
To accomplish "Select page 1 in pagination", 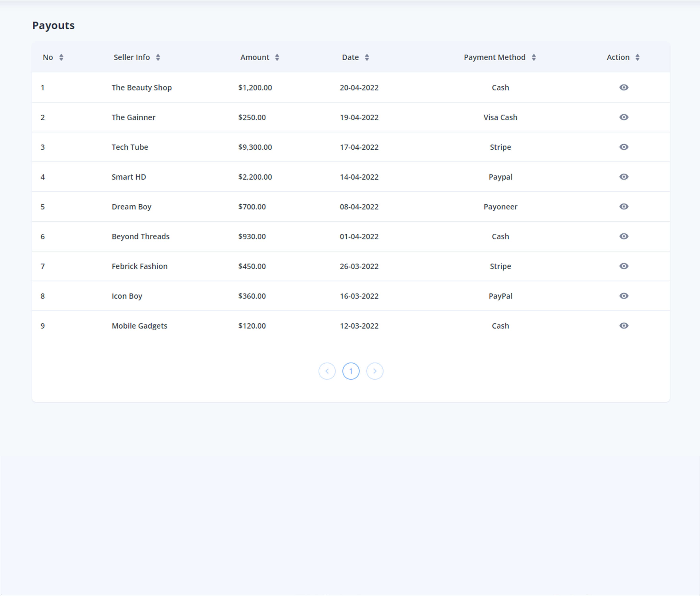I will point(351,371).
